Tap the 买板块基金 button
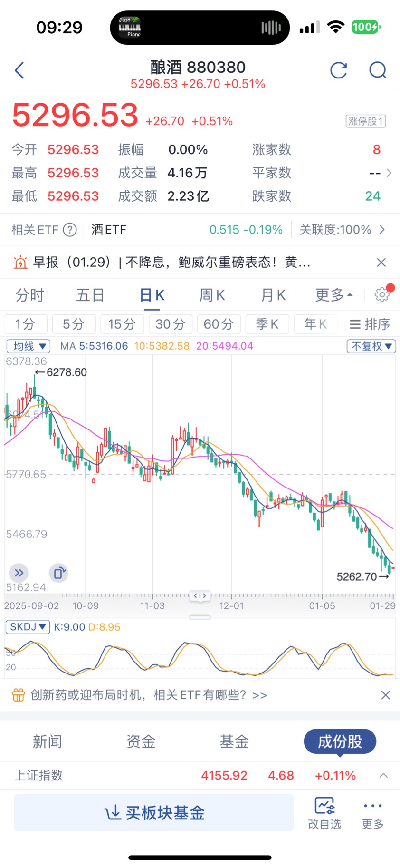 (154, 813)
